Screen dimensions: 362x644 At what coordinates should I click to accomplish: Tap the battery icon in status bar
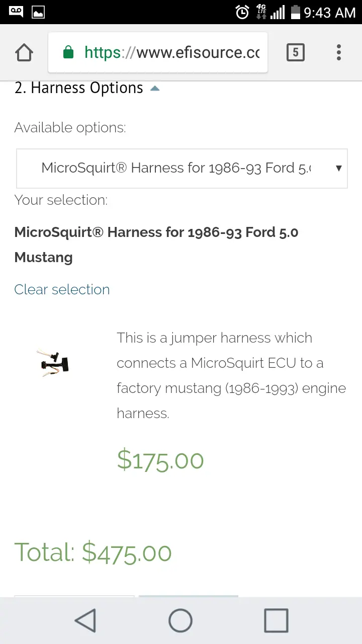(296, 12)
